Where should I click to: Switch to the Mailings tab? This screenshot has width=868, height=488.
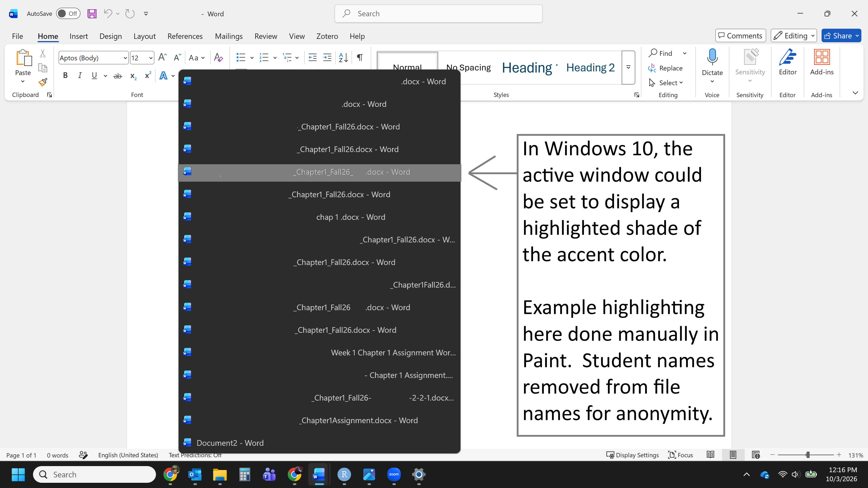click(229, 36)
